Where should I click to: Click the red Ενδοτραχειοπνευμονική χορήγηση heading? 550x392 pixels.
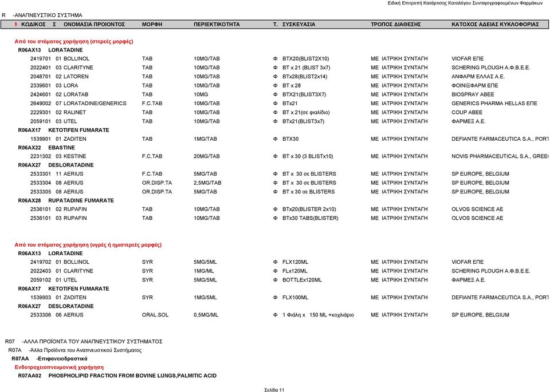tap(59, 367)
